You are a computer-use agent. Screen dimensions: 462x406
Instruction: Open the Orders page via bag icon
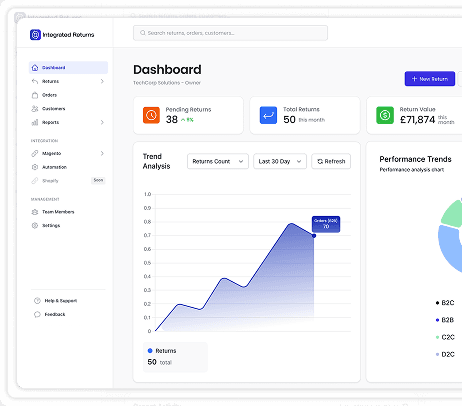(35, 95)
